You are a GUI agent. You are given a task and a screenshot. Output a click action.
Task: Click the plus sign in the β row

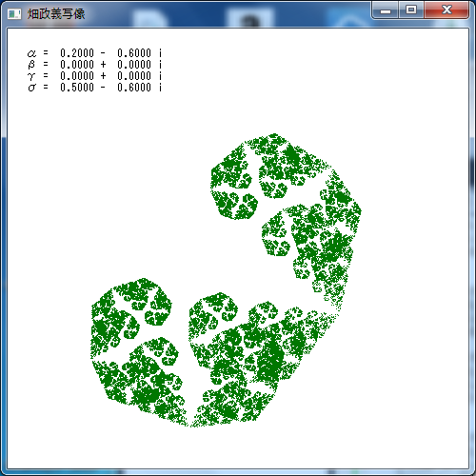point(103,65)
